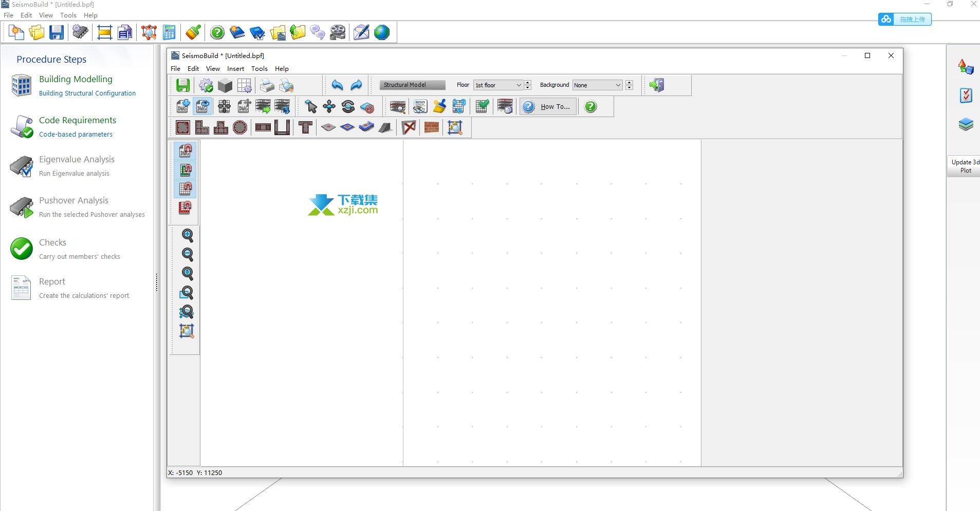Viewport: 980px width, 511px height.
Task: Click the zoom out magnifier on left toolbar
Action: [187, 254]
